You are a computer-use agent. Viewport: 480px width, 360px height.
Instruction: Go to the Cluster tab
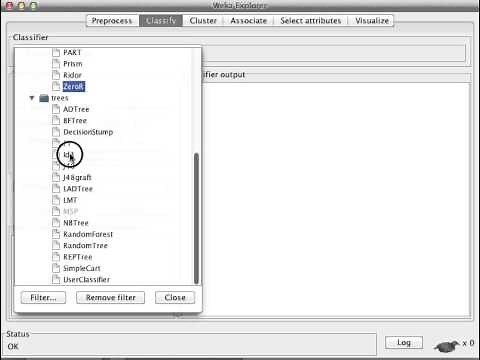[x=203, y=21]
